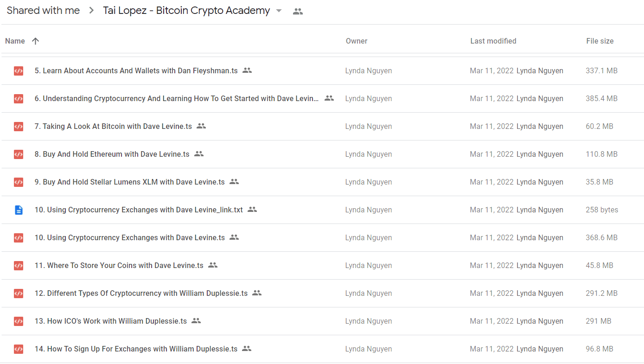Open the folder name dropdown arrow
Viewport: 644px width, 364px height.
pos(279,11)
